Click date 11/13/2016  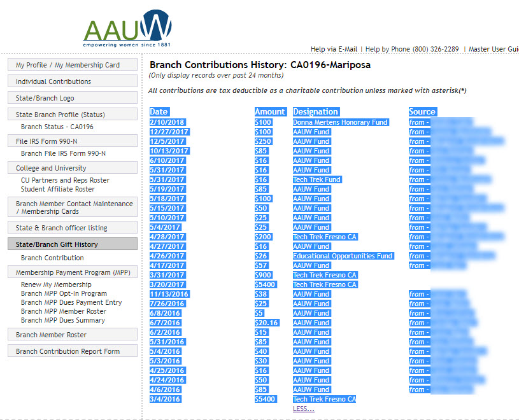point(169,295)
